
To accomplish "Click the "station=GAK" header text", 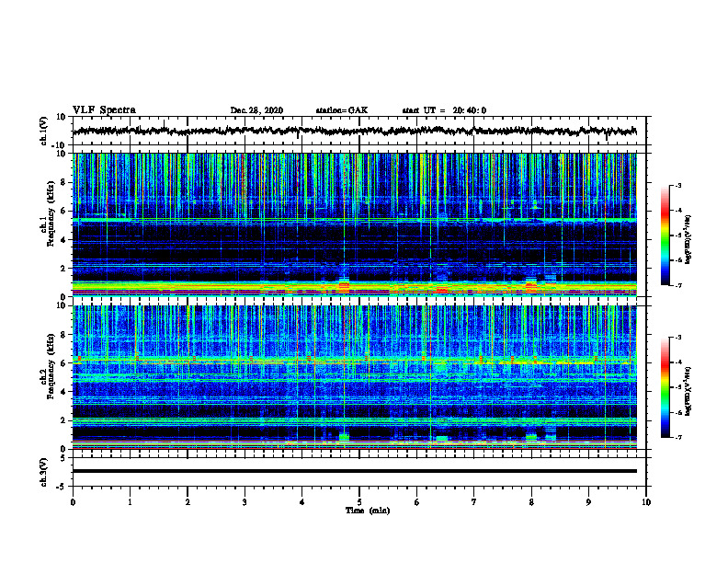I will [342, 110].
